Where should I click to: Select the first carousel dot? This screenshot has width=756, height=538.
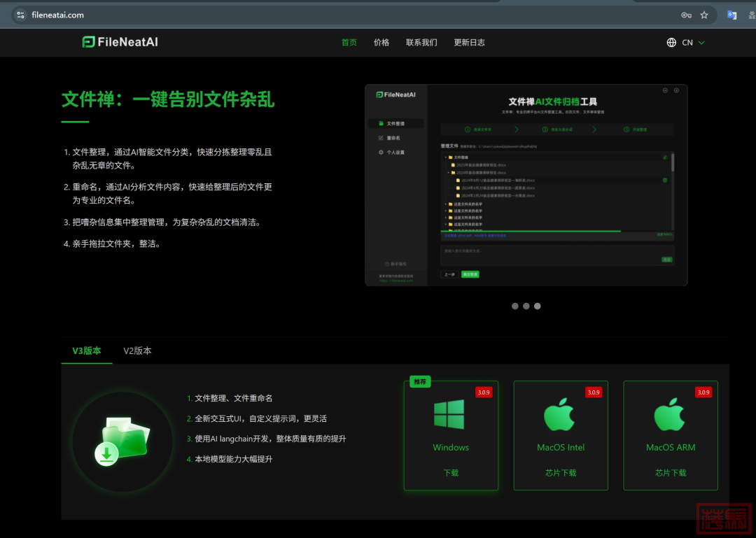coord(515,306)
